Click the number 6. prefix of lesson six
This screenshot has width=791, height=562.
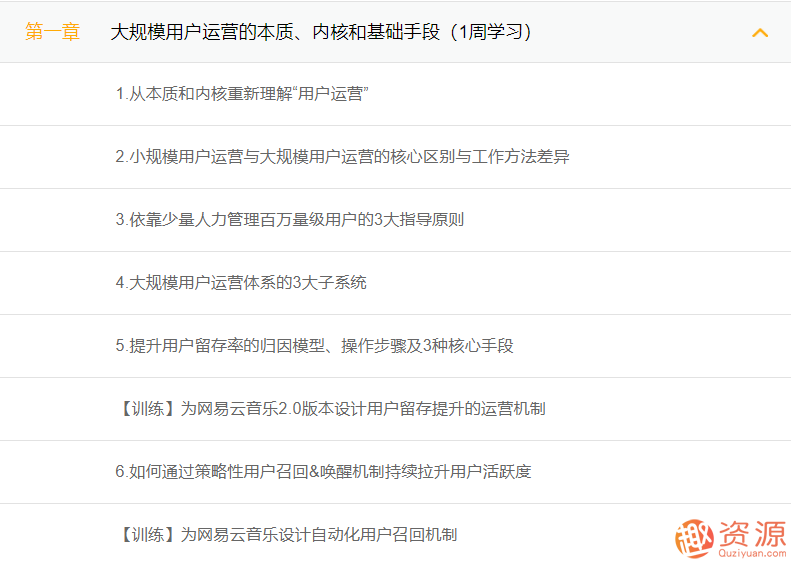click(x=121, y=472)
